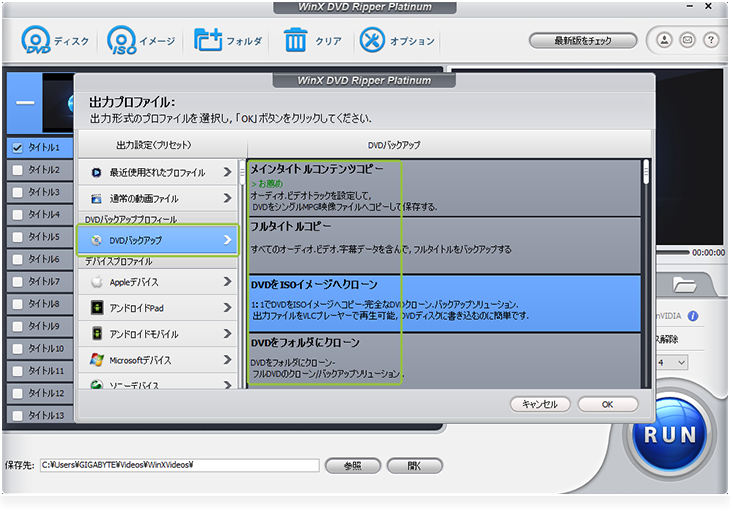The width and height of the screenshot is (730, 510).
Task: Click the nVIDIA info icon
Action: coord(693,316)
